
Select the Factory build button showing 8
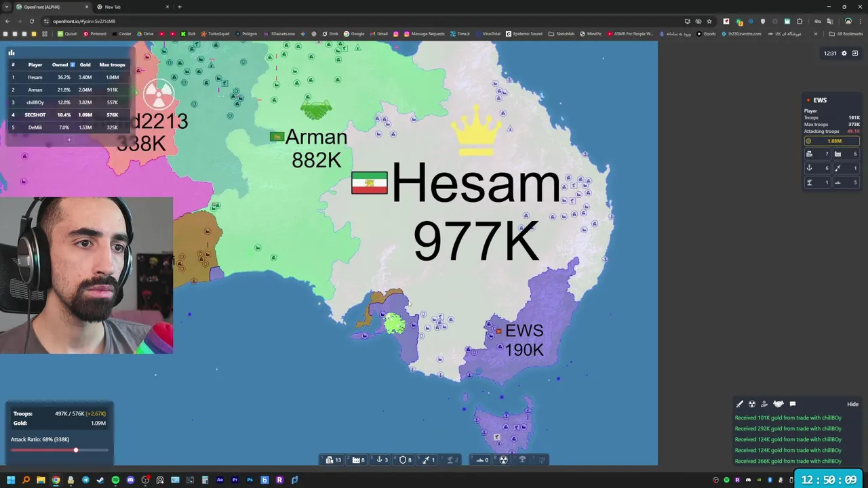click(358, 460)
